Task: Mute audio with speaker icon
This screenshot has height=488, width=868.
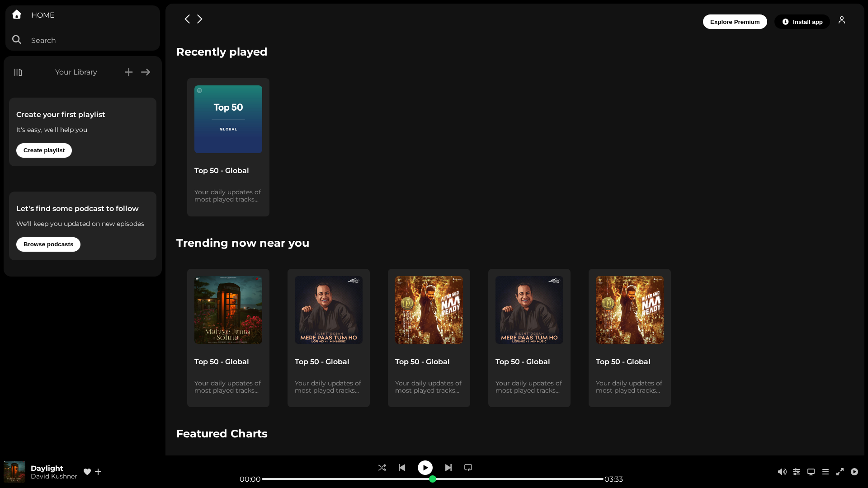Action: click(782, 472)
